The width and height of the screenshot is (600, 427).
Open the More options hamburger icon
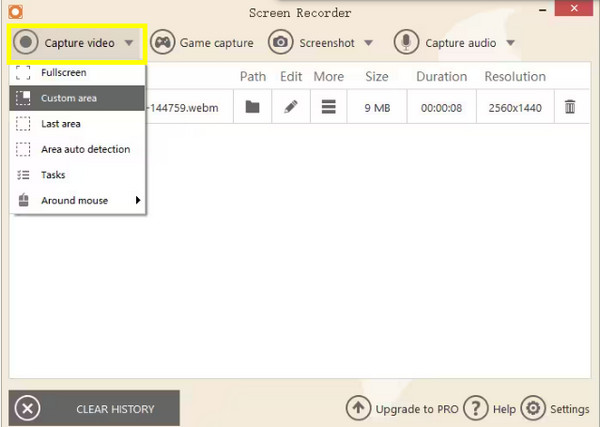click(328, 107)
